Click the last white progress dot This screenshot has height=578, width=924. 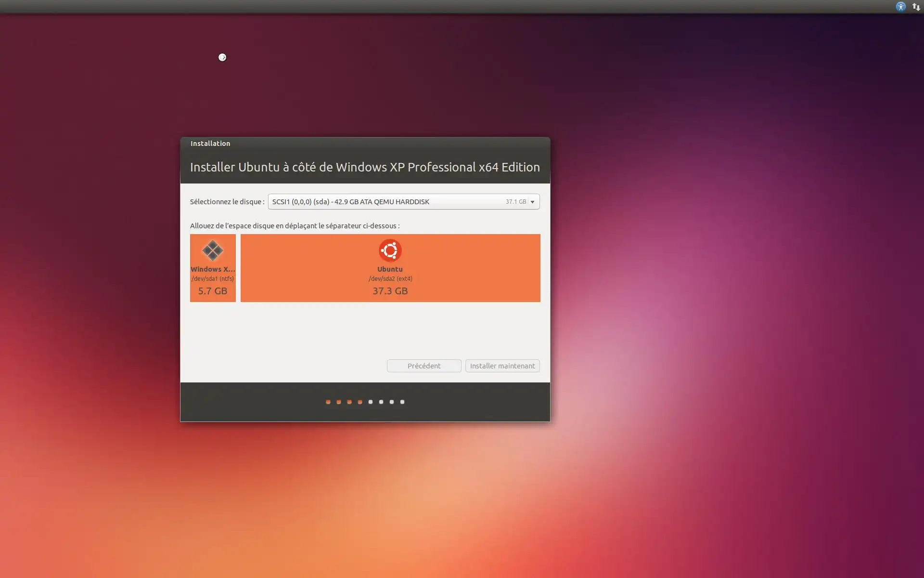[x=402, y=402]
